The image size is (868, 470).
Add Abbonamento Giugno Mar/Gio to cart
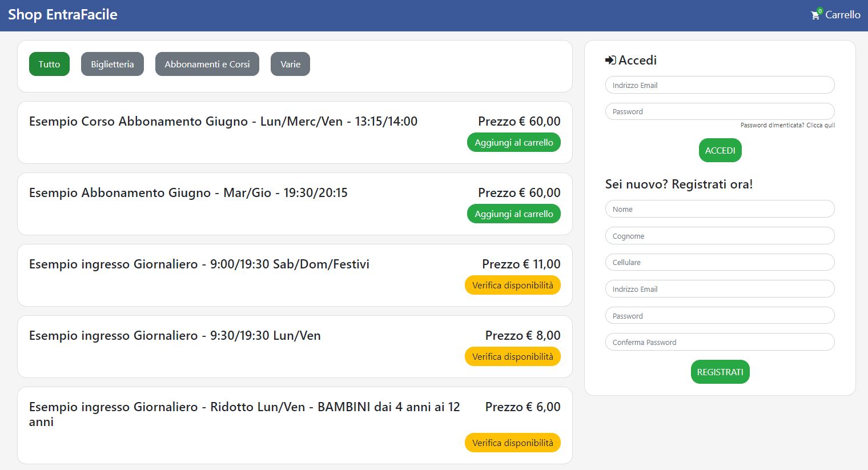point(513,214)
